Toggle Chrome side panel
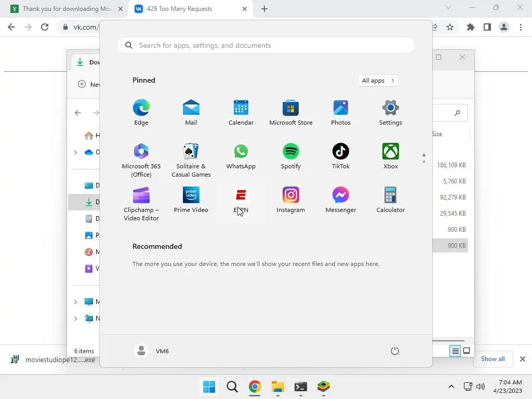The height and width of the screenshot is (399, 532). click(487, 27)
